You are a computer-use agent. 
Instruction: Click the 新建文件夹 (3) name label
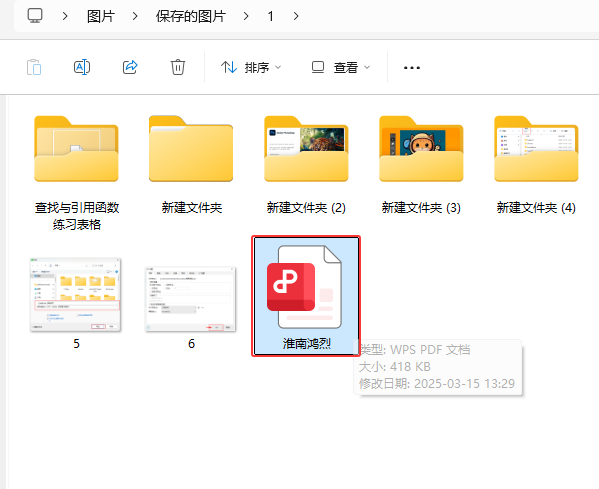[421, 208]
